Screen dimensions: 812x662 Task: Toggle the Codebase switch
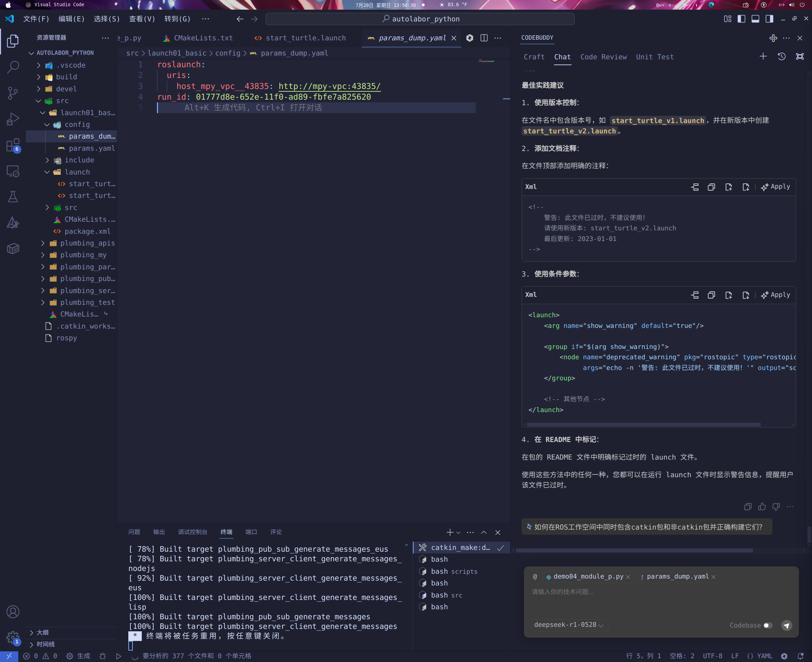tap(768, 625)
